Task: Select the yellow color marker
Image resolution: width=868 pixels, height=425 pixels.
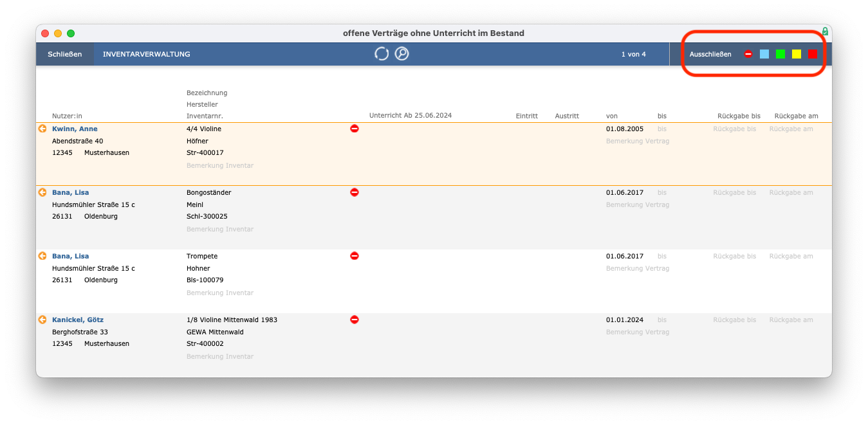Action: point(797,54)
